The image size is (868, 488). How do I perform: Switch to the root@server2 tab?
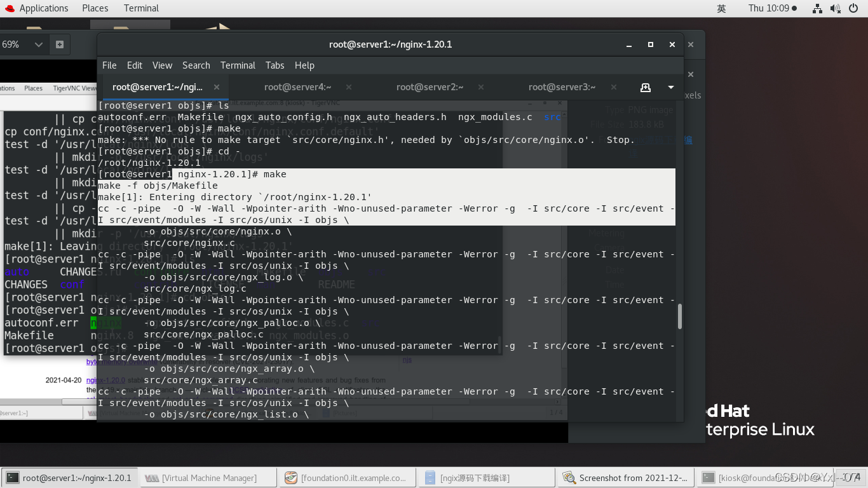[x=430, y=87]
